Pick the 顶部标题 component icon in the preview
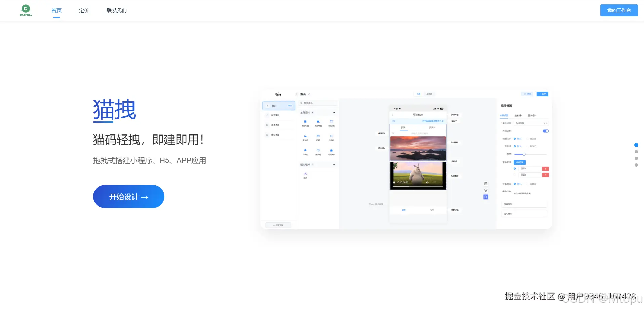The height and width of the screenshot is (309, 644). tap(305, 122)
